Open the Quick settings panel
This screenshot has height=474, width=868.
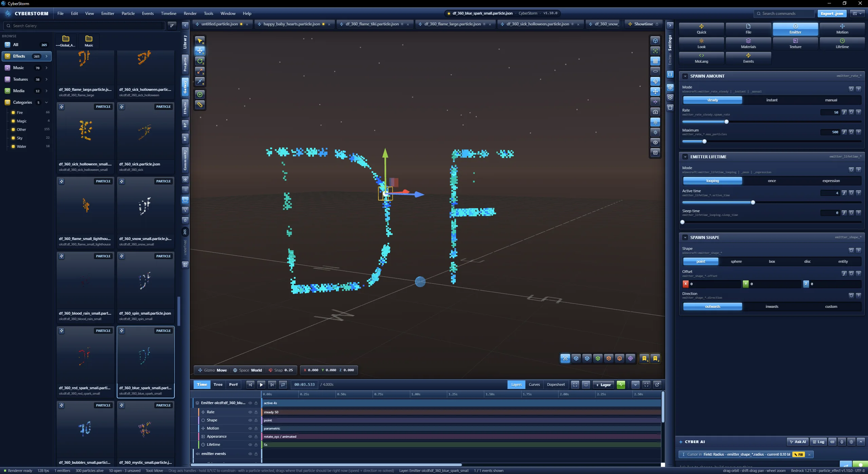[x=701, y=29]
